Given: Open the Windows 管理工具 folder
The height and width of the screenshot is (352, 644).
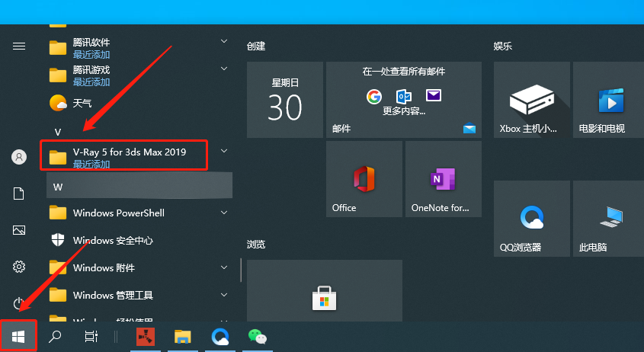Looking at the screenshot, I should click(139, 295).
